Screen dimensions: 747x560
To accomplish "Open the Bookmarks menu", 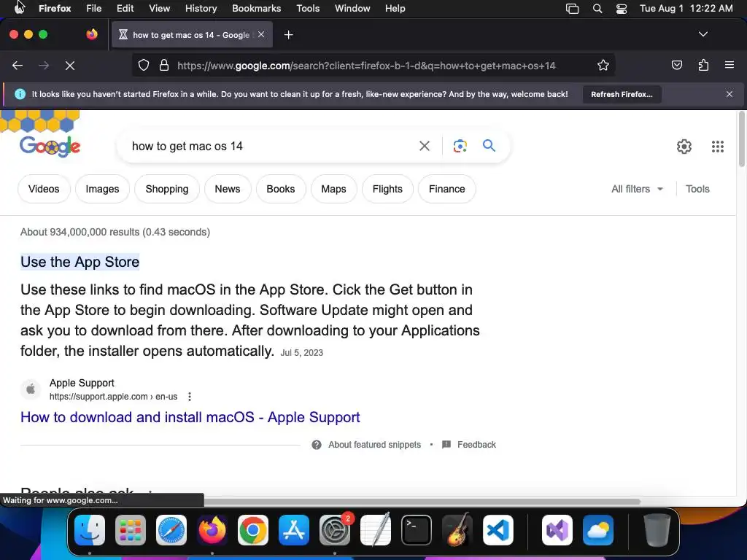I will point(256,8).
